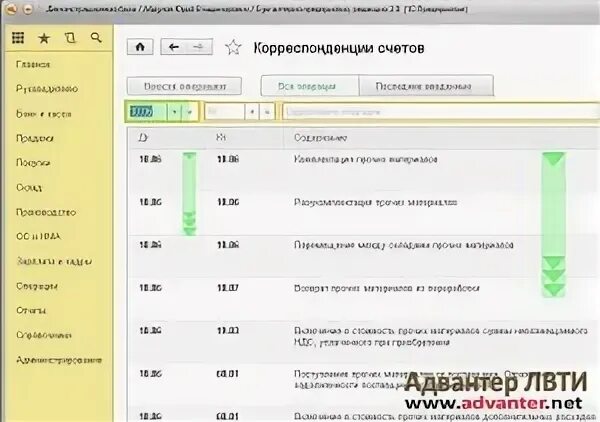Go back with the left arrow

point(174,47)
